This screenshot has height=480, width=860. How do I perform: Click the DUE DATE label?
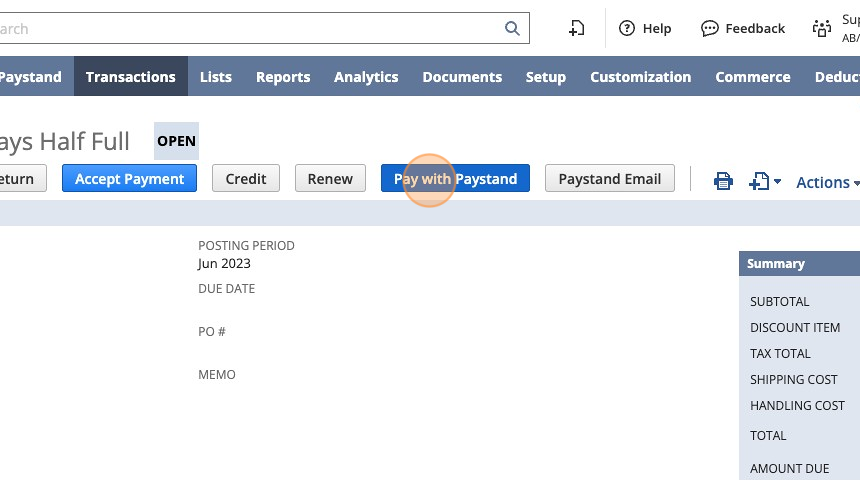tap(227, 289)
